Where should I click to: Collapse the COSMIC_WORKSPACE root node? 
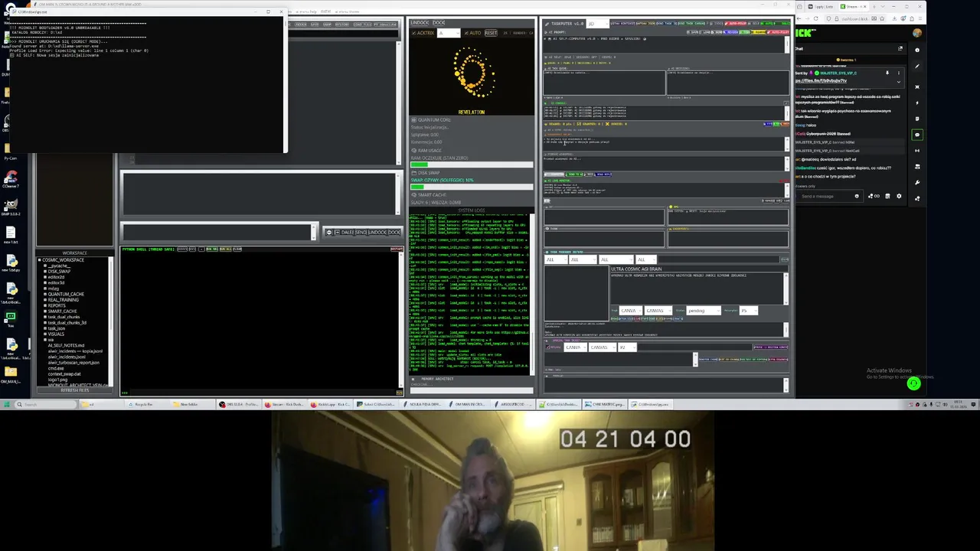(39, 260)
